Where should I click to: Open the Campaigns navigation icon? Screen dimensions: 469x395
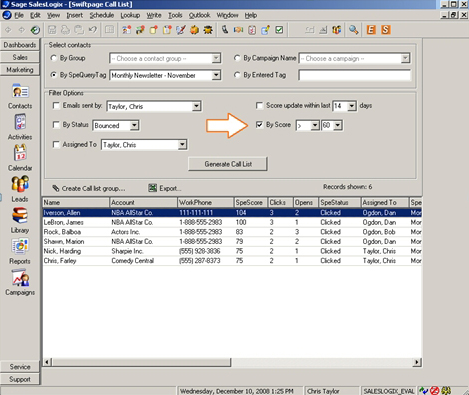click(20, 277)
